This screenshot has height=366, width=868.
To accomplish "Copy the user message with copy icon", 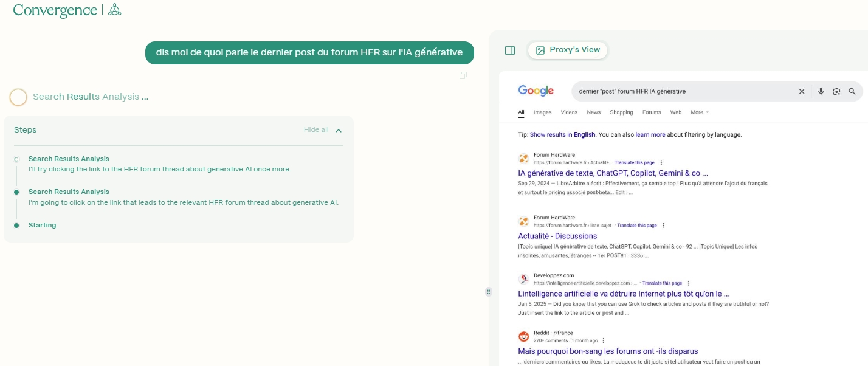I will 463,75.
